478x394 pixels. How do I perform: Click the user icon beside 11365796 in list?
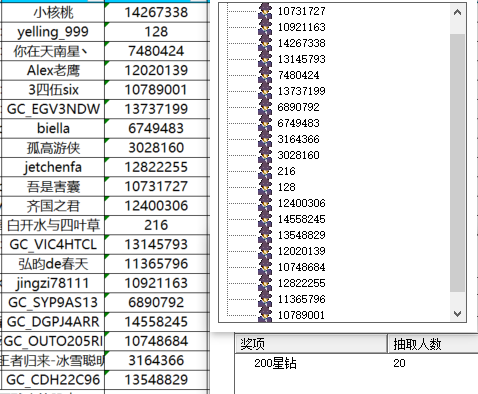(x=265, y=299)
